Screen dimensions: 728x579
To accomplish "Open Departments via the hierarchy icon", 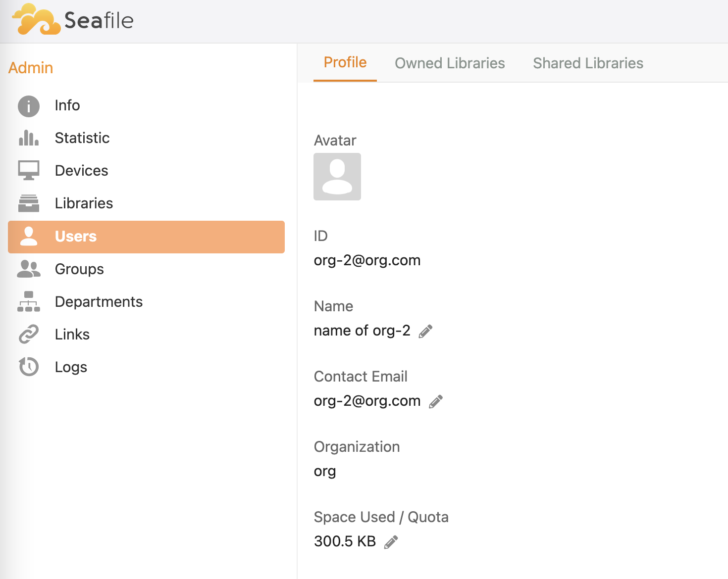I will click(29, 301).
